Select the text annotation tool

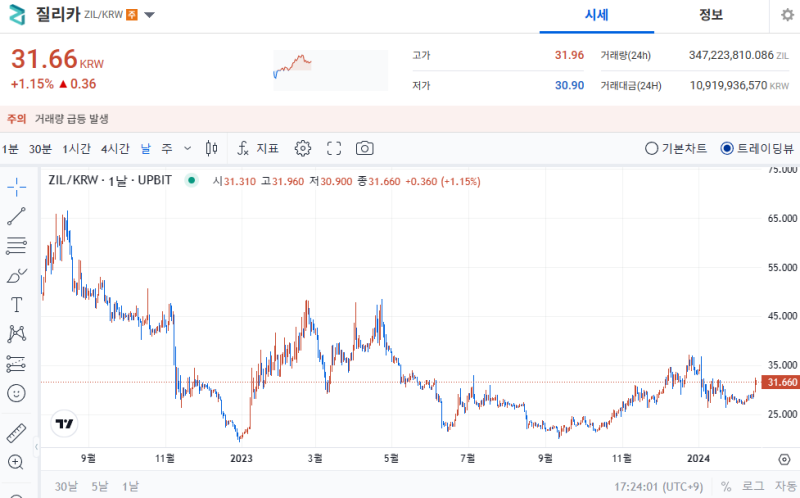point(16,305)
